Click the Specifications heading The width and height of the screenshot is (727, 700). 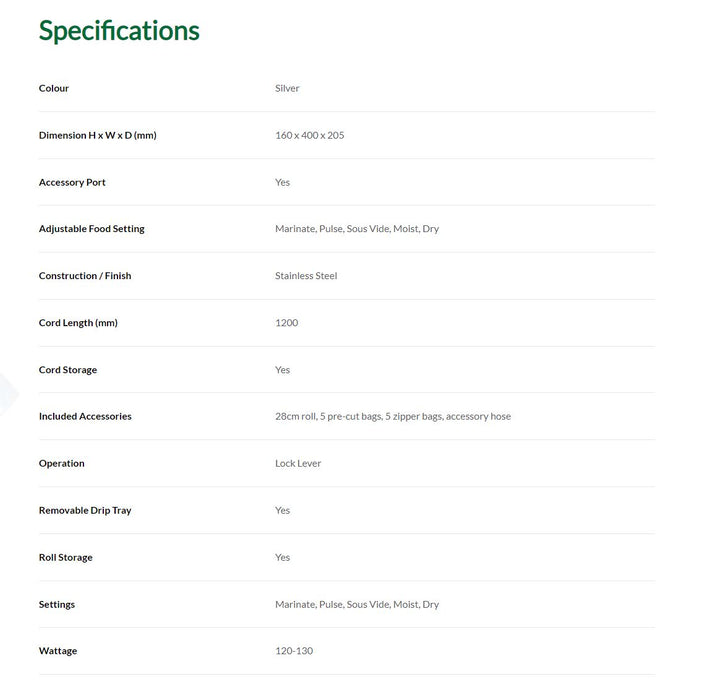[119, 31]
